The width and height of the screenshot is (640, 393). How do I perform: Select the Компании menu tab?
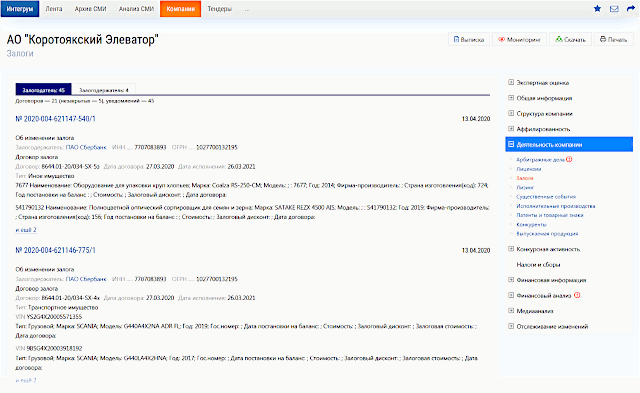tap(180, 9)
